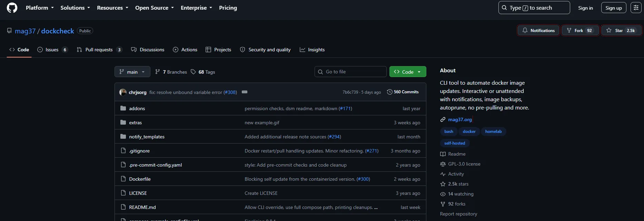The height and width of the screenshot is (221, 644).
Task: Open the Resources dropdown menu
Action: click(x=112, y=8)
